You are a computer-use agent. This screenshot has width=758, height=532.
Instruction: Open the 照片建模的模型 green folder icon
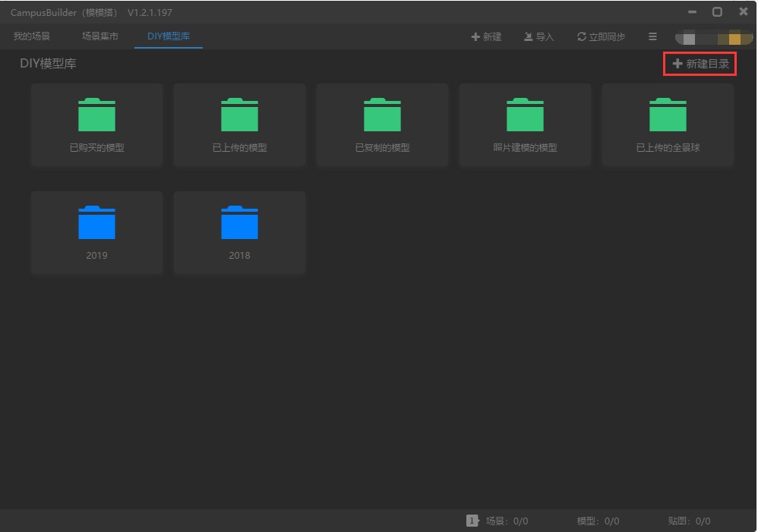tap(525, 115)
